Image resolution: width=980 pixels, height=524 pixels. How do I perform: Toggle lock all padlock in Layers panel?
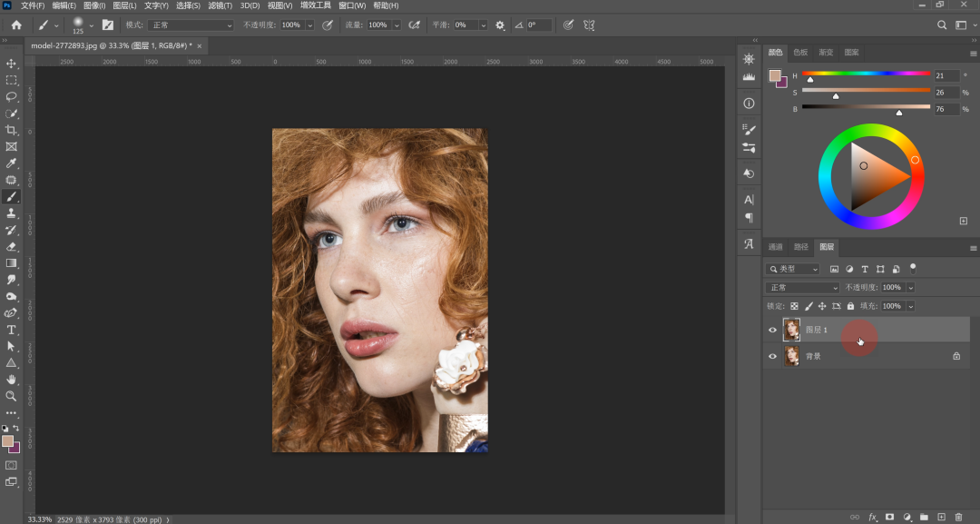tap(850, 306)
